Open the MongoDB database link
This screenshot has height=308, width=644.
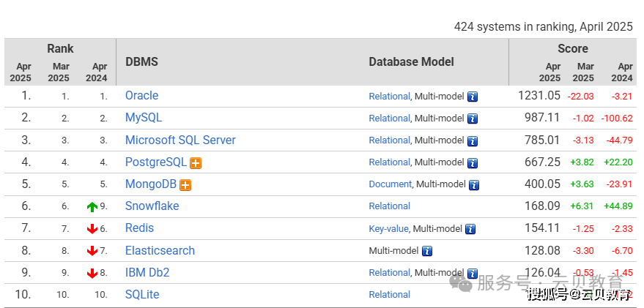pos(151,184)
